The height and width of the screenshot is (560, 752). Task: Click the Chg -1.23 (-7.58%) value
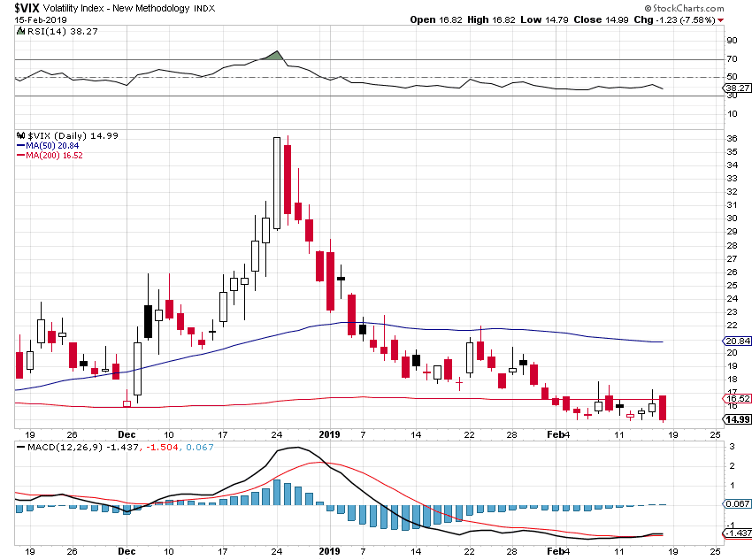tap(674, 19)
